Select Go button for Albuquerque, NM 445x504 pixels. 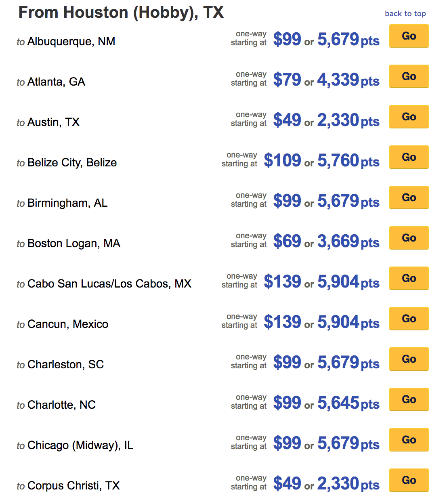[409, 36]
